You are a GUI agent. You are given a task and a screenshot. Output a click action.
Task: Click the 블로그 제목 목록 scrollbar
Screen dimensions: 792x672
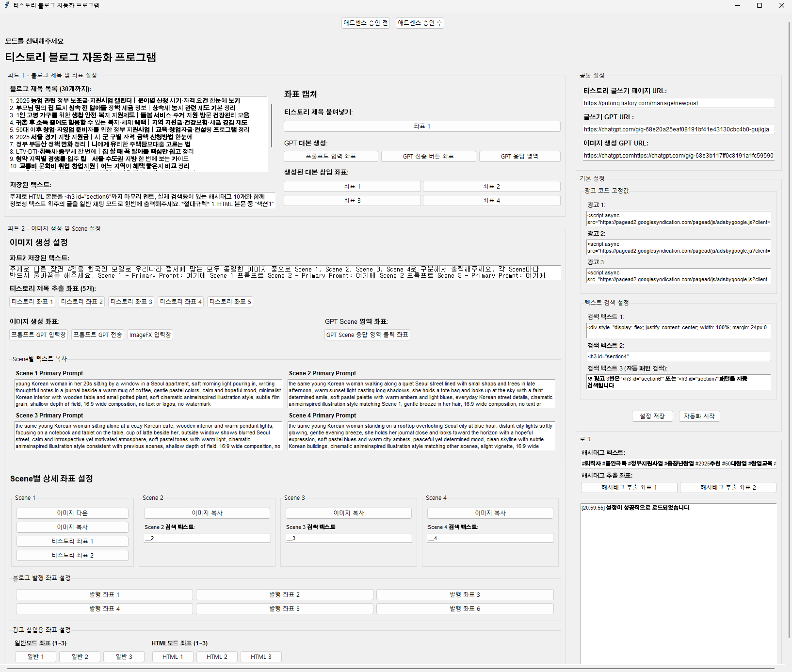click(271, 126)
